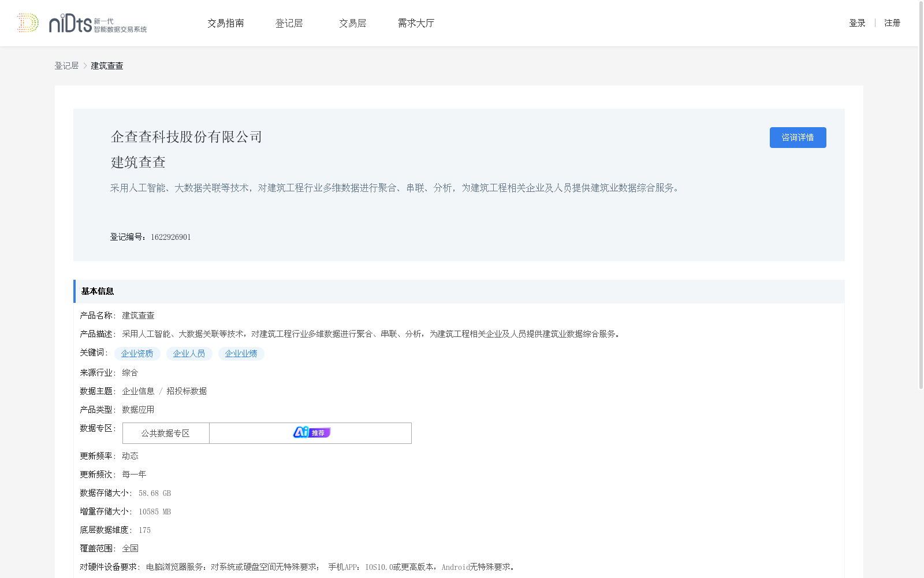Click the 咨询详情 button
Screen dimensions: 924x578
(798, 138)
